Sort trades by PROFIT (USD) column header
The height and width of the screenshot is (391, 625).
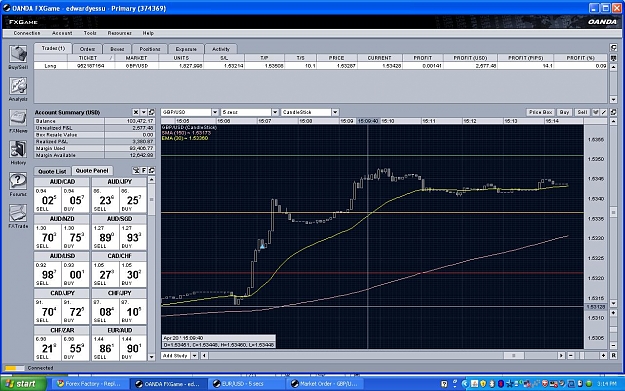470,58
